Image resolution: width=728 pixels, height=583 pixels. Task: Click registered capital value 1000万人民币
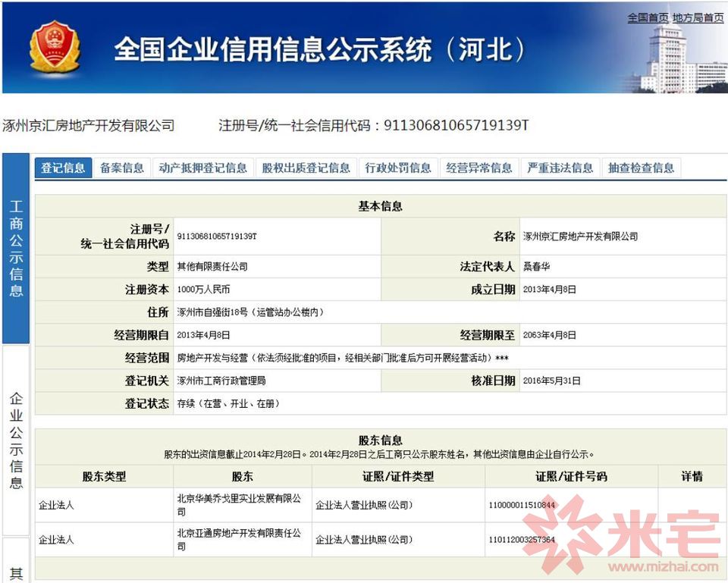coord(203,289)
